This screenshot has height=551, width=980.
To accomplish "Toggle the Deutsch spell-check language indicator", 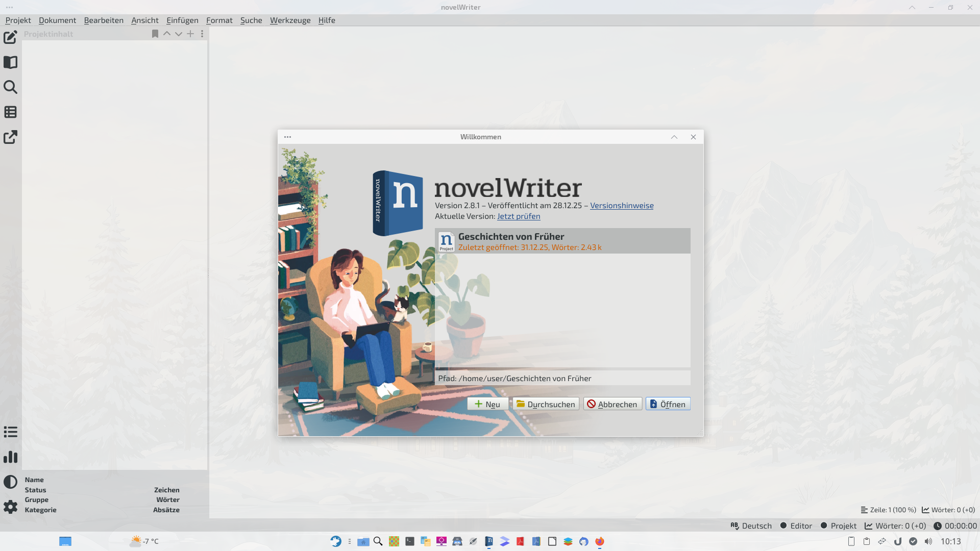I will pos(751,525).
